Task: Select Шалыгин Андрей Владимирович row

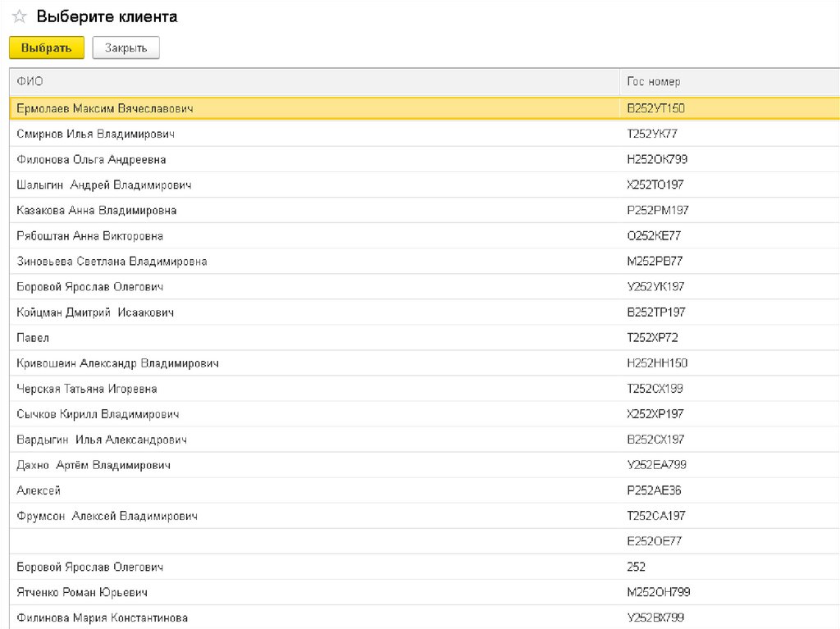Action: (104, 185)
